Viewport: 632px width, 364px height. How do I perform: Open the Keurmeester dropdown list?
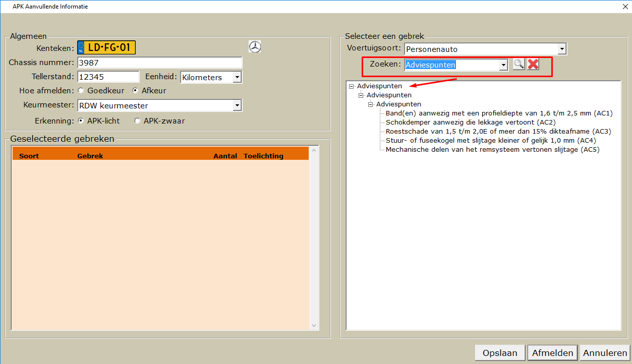237,105
